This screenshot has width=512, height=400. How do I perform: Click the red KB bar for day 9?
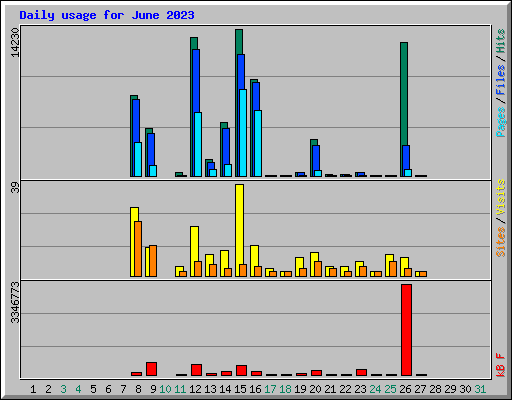pos(151,369)
